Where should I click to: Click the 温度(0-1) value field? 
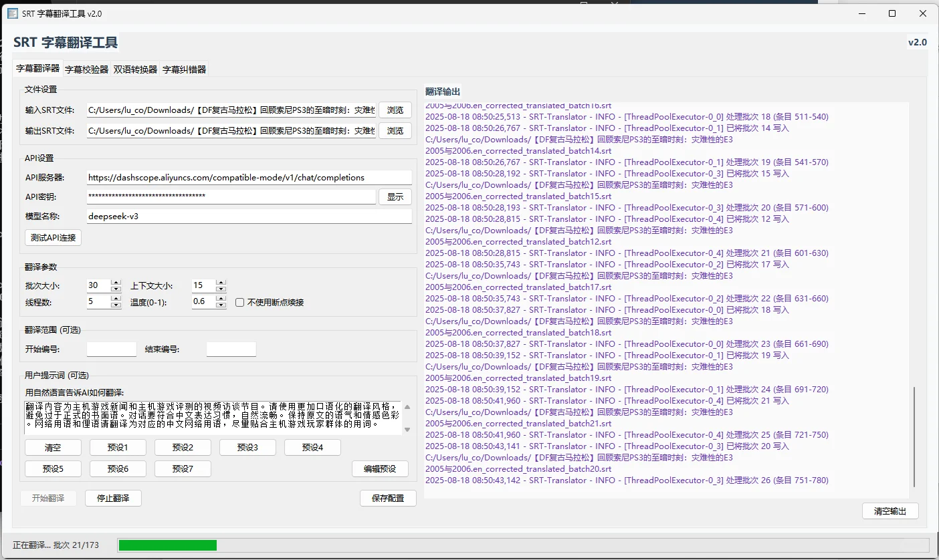[x=203, y=302]
